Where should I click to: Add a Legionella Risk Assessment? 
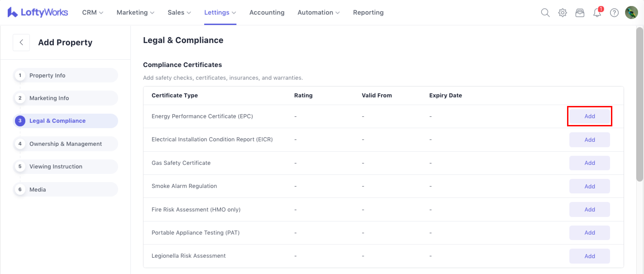[589, 256]
